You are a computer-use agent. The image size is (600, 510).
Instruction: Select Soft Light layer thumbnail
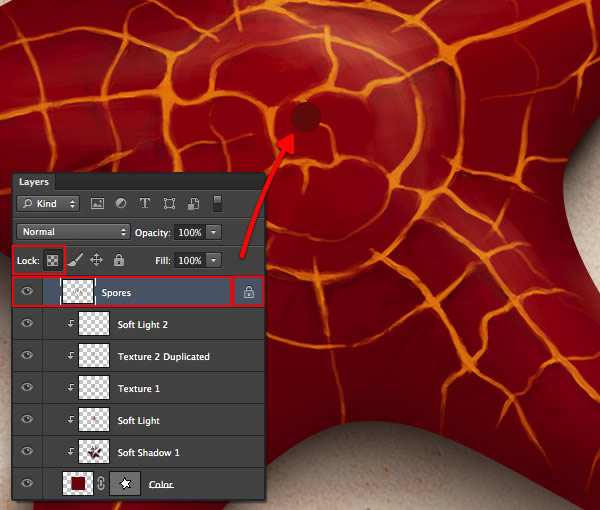tap(94, 419)
